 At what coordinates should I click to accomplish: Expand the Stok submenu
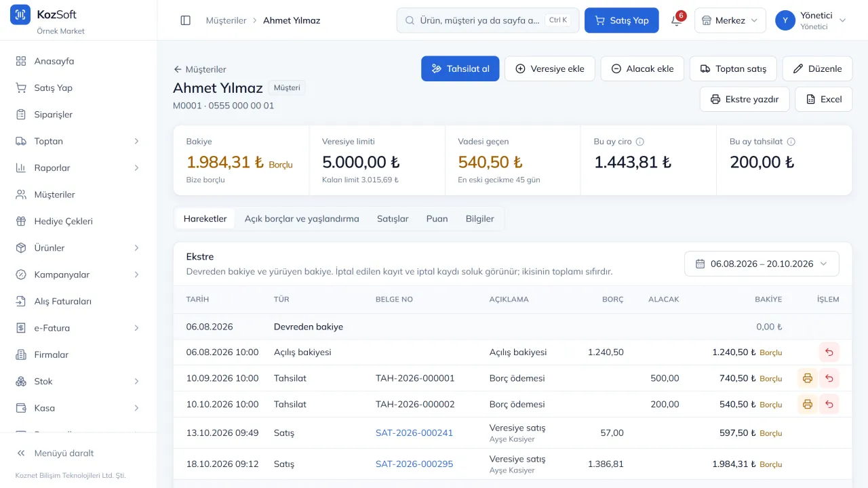(x=136, y=382)
